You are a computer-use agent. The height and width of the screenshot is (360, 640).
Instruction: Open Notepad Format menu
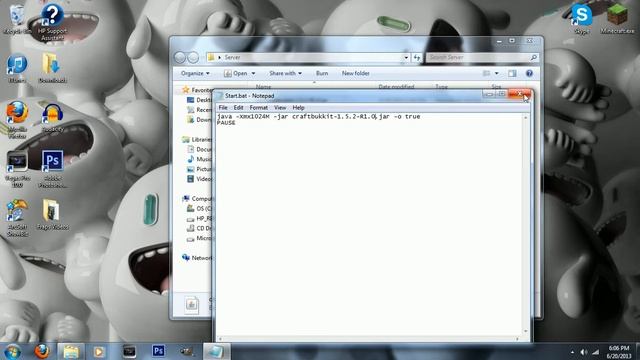point(259,108)
